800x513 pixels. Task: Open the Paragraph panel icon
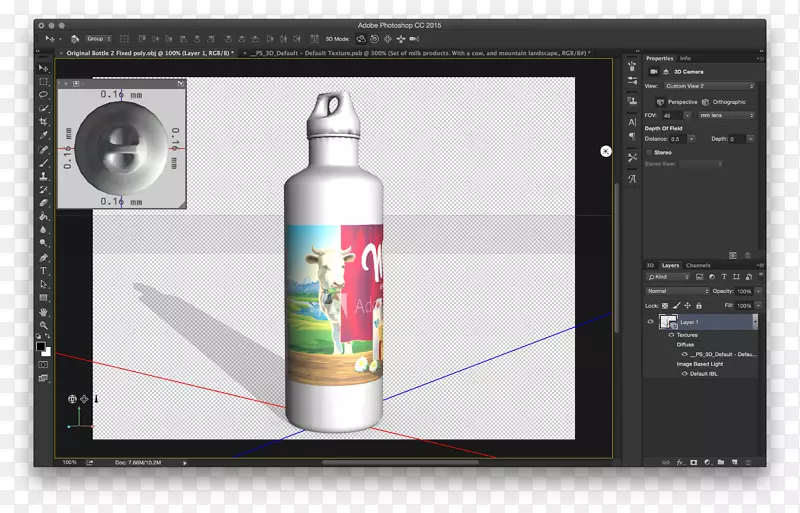pyautogui.click(x=632, y=136)
